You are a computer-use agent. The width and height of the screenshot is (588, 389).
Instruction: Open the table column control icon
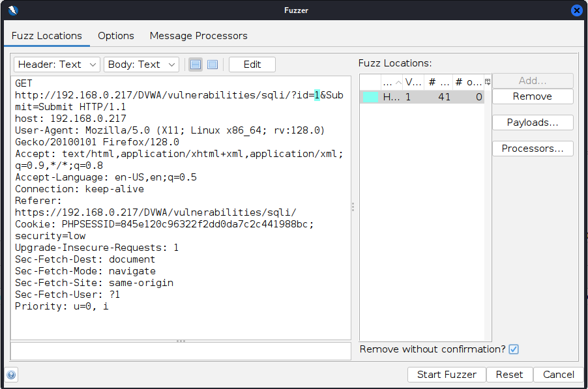coord(488,82)
